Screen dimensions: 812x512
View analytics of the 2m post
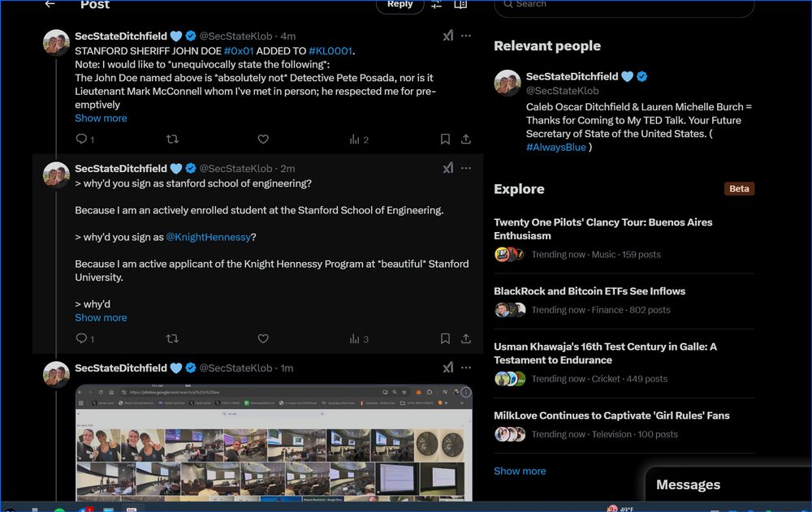(359, 339)
